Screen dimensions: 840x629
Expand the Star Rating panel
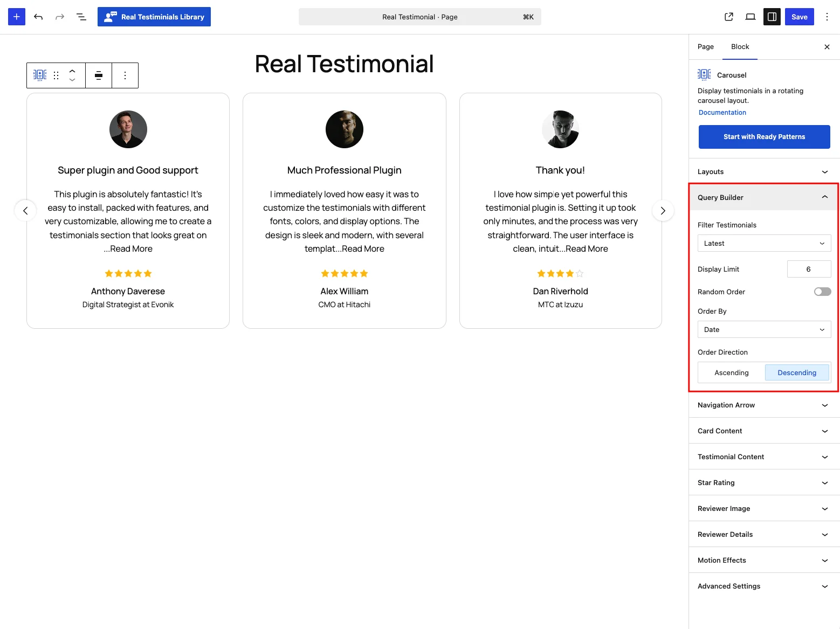pos(765,482)
